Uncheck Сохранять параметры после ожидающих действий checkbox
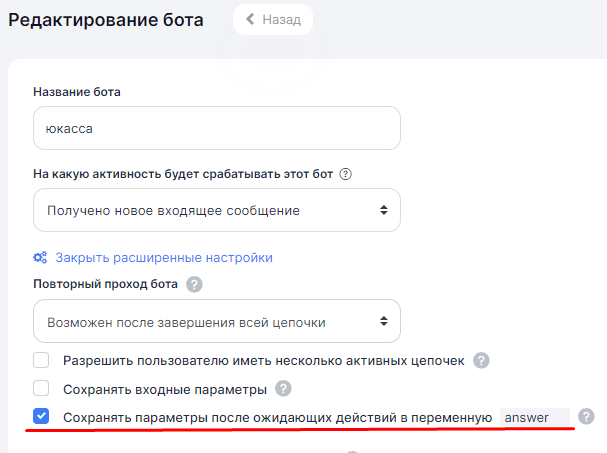The height and width of the screenshot is (453, 607). [42, 416]
